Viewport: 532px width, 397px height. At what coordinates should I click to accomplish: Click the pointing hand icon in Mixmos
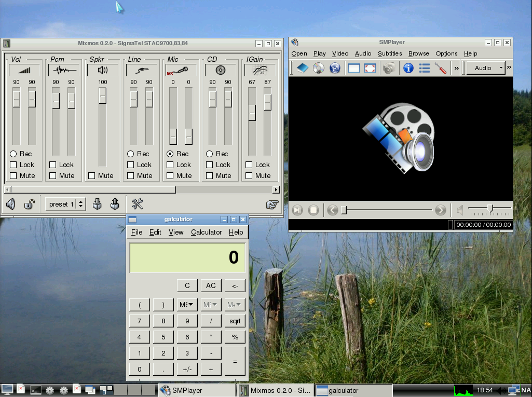tap(272, 204)
